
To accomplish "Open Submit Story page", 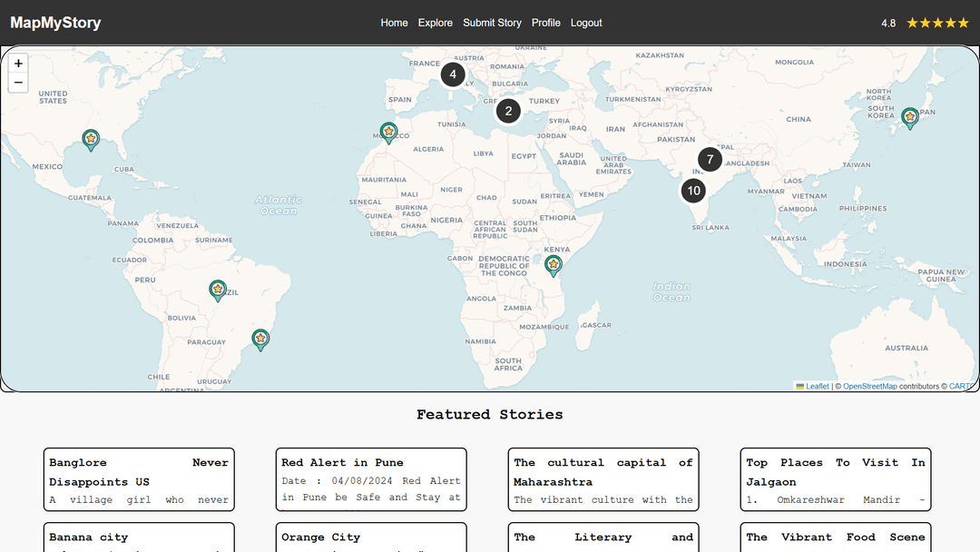I will [492, 23].
